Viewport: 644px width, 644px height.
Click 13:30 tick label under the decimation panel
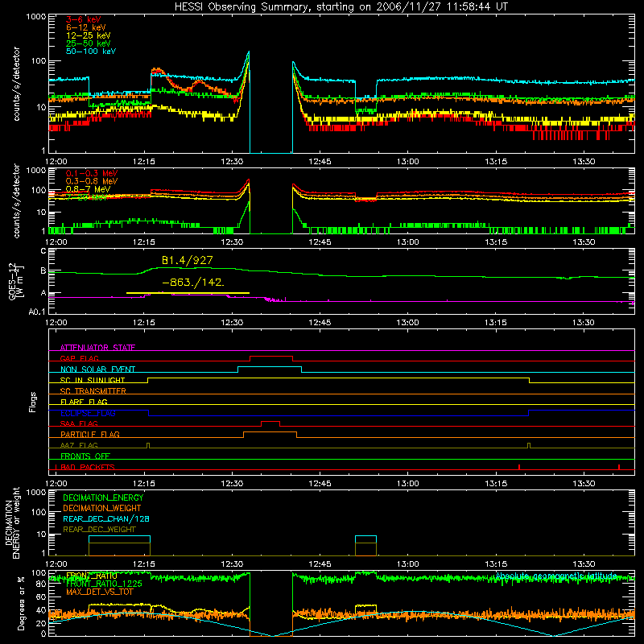584,564
